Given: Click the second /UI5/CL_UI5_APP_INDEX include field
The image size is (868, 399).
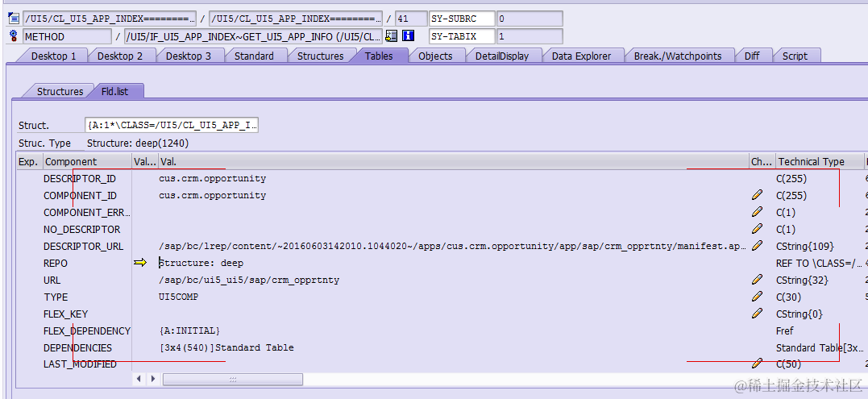Looking at the screenshot, I should [x=296, y=19].
